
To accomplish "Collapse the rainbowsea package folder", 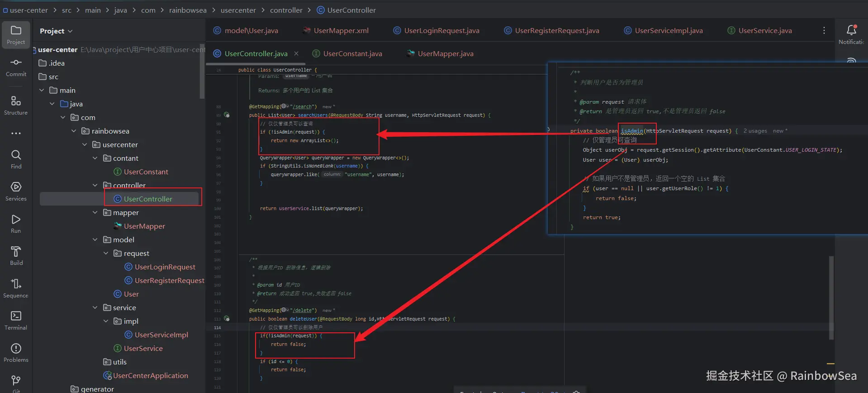I will tap(74, 131).
